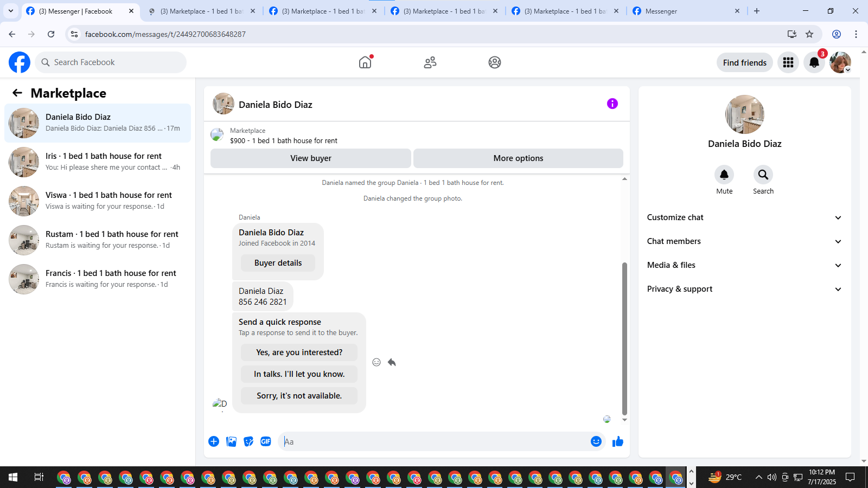Choose a sticker icon
Image resolution: width=868 pixels, height=488 pixels.
[248, 441]
